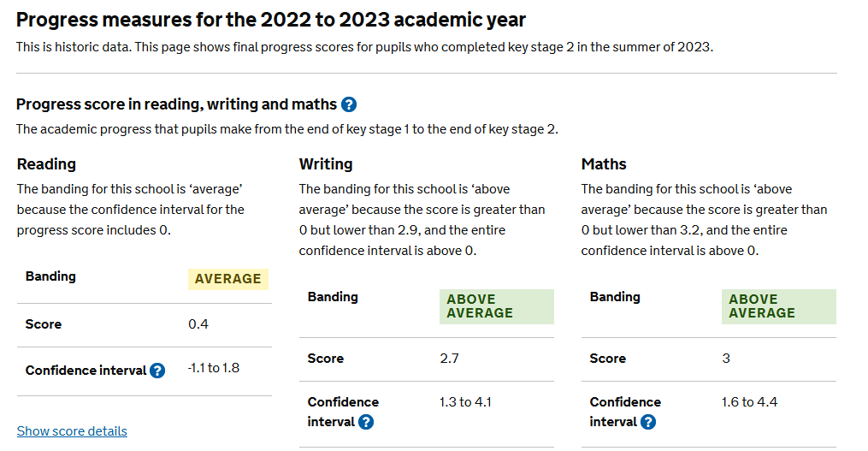Open the Writing confidence interval help icon
The width and height of the screenshot is (868, 451).
point(366,422)
